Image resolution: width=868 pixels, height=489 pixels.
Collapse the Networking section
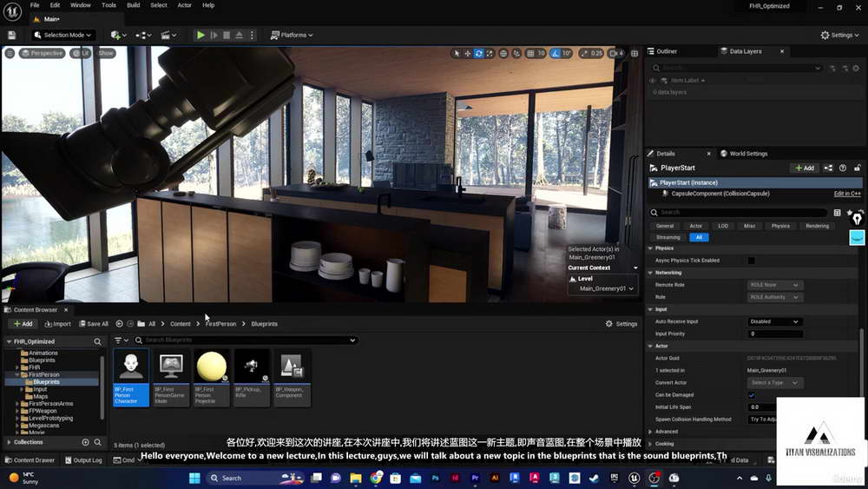click(650, 273)
